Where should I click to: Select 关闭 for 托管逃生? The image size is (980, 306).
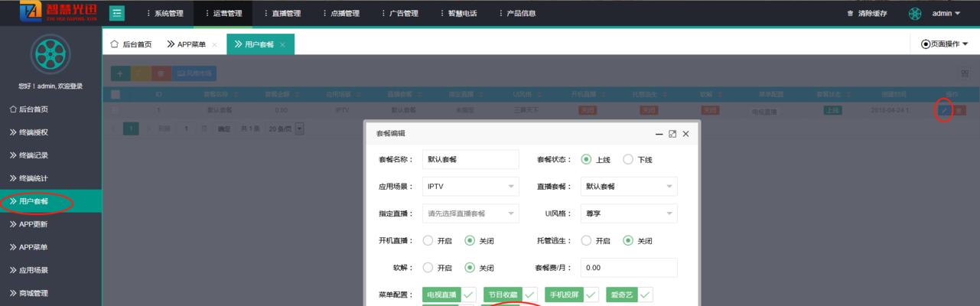click(x=637, y=240)
